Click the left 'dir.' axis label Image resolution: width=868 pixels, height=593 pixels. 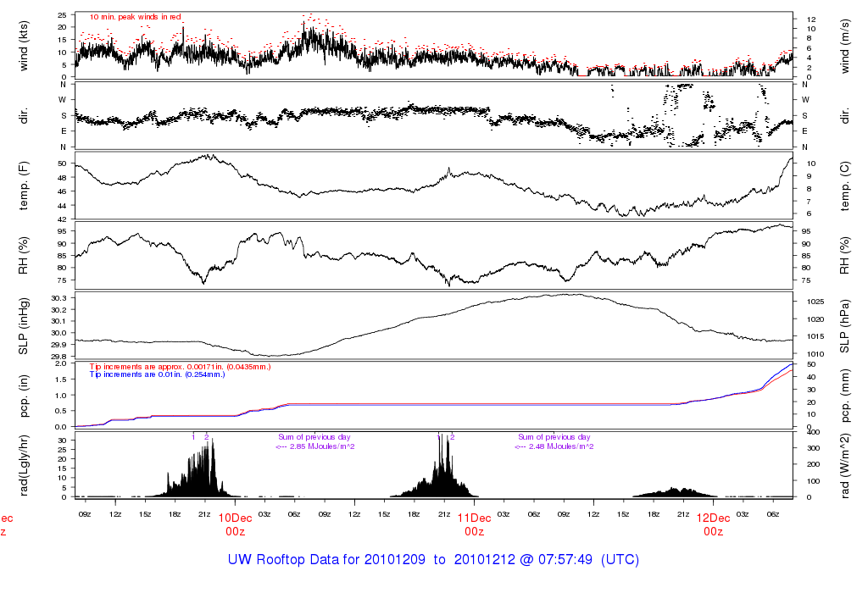click(x=23, y=116)
